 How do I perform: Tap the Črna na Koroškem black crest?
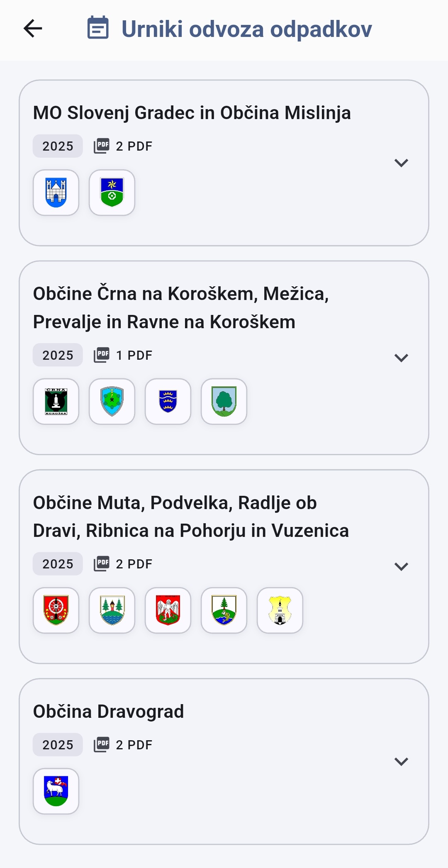[56, 401]
